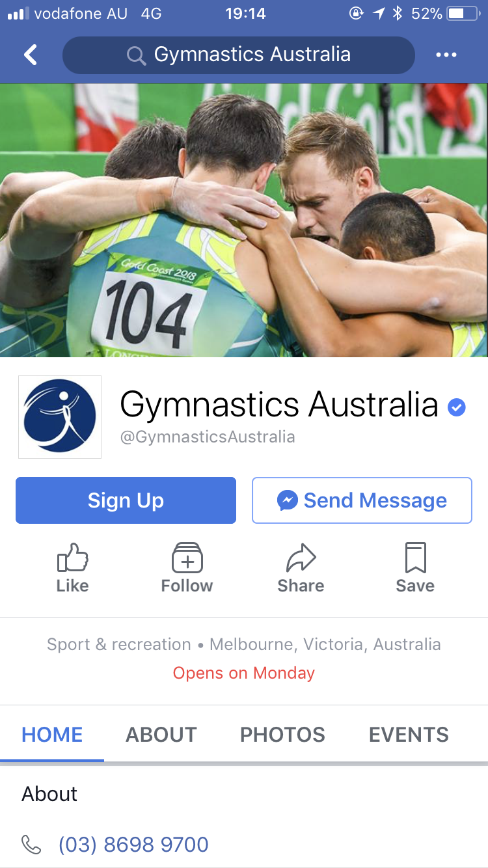
Task: Tap the back arrow icon
Action: pos(31,55)
